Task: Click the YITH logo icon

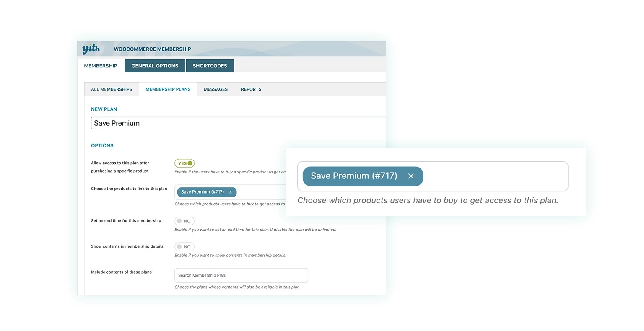Action: [91, 49]
